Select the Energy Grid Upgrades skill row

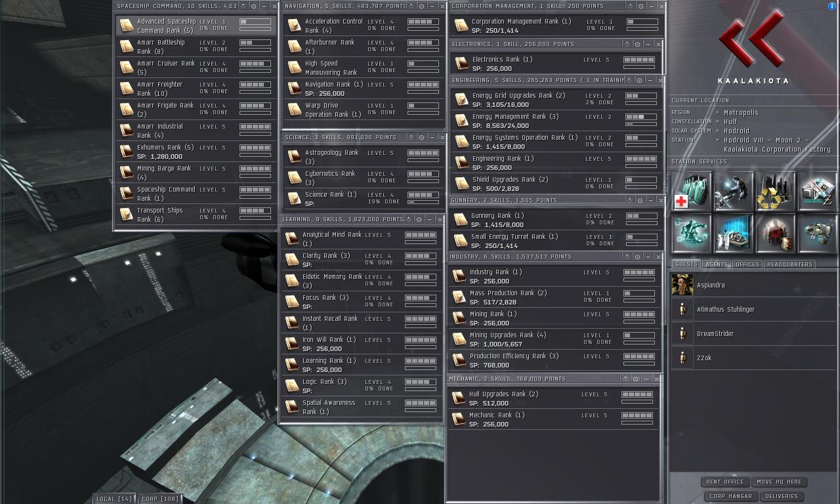click(x=556, y=100)
